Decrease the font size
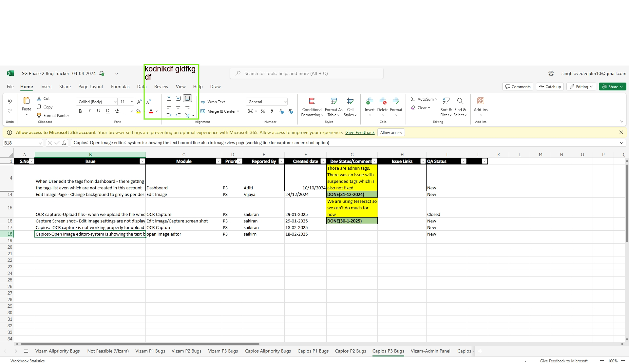 click(149, 102)
